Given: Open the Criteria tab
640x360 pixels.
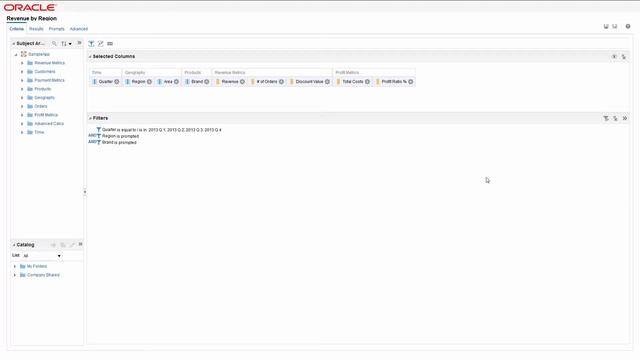Looking at the screenshot, I should [x=17, y=29].
